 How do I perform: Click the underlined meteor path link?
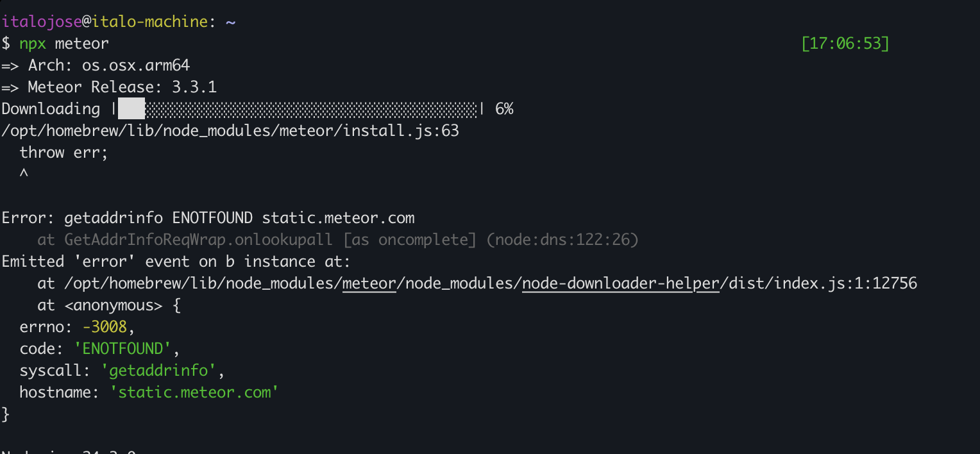click(369, 283)
